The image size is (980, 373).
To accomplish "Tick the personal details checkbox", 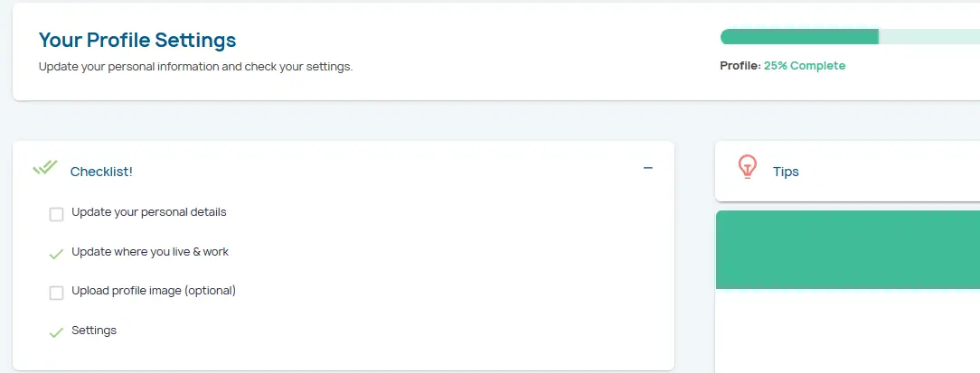I will (x=56, y=214).
